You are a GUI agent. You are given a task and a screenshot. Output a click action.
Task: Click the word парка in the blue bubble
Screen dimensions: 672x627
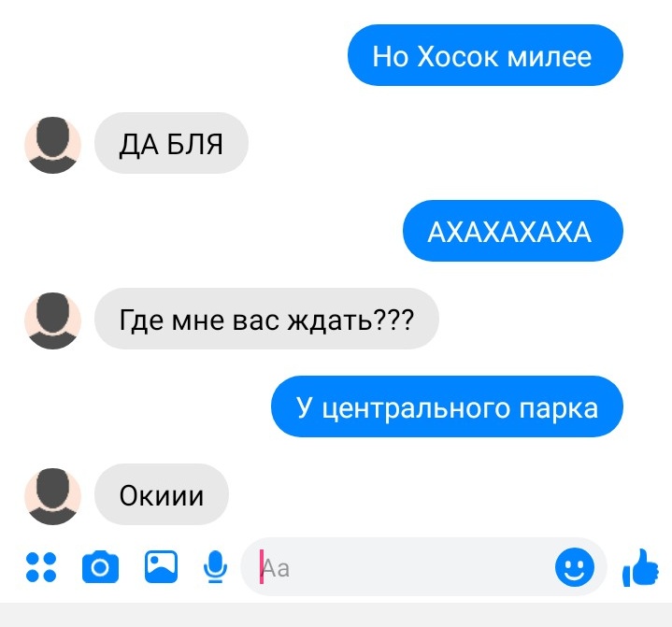559,408
